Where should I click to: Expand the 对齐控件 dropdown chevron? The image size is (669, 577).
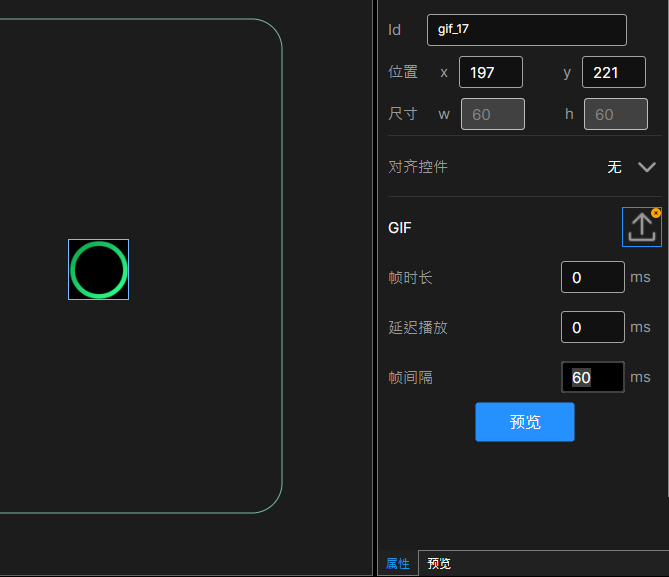[646, 167]
